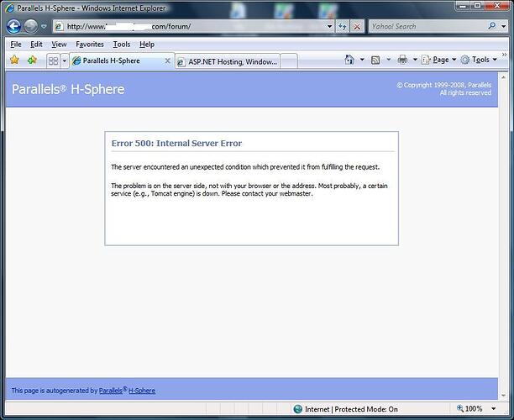
Task: Click the 100% zoom level button
Action: (469, 408)
